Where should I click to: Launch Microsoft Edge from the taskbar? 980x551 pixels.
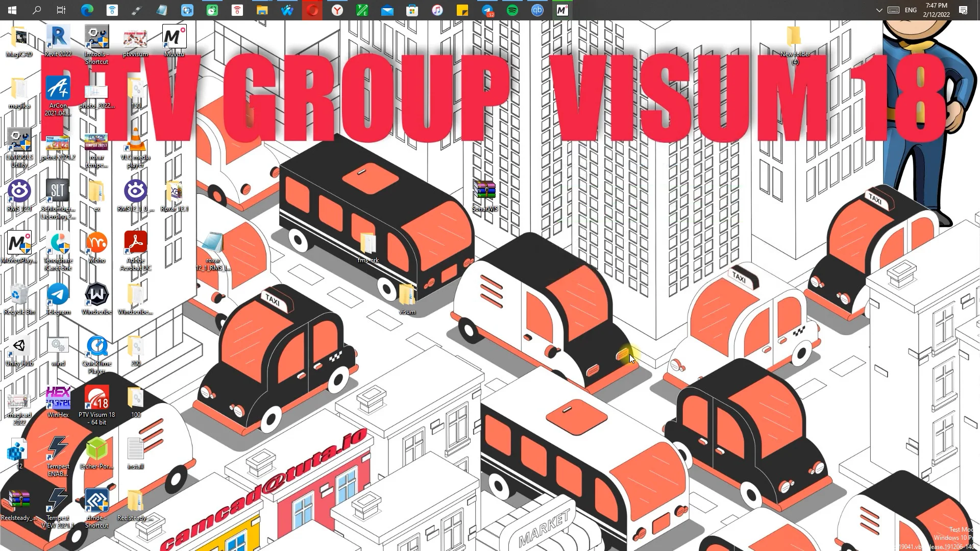(87, 10)
